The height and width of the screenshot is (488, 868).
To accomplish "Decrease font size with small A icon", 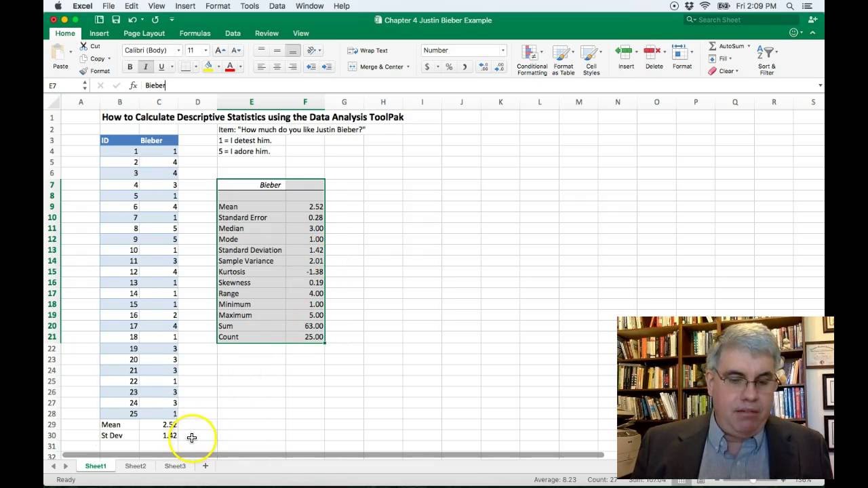I will [235, 50].
